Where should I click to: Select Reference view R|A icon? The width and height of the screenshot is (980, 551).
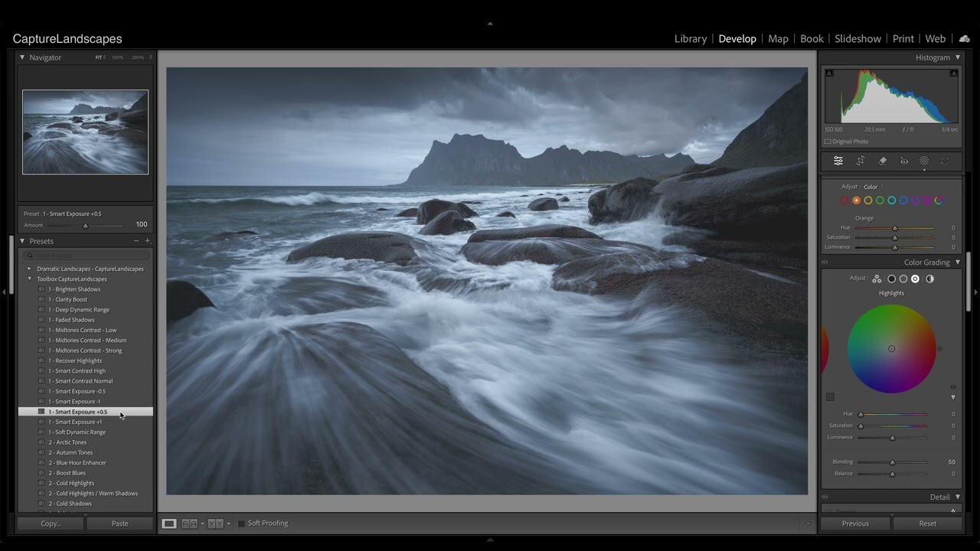[x=188, y=523]
